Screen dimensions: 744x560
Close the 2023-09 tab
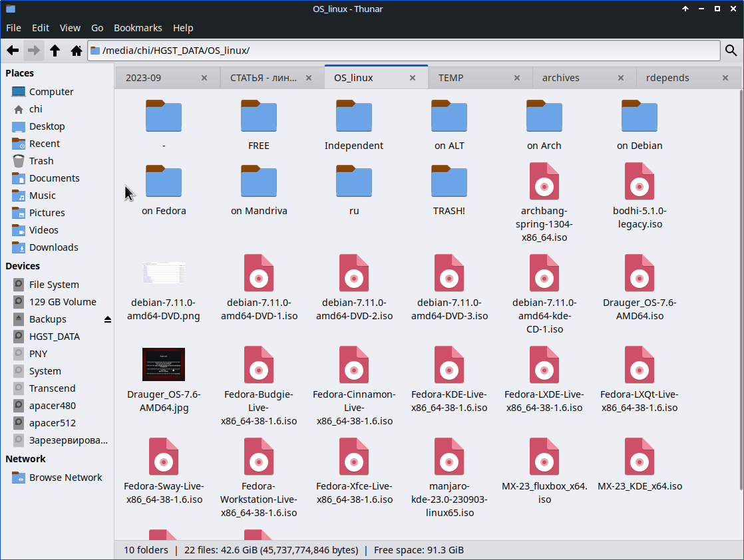204,78
